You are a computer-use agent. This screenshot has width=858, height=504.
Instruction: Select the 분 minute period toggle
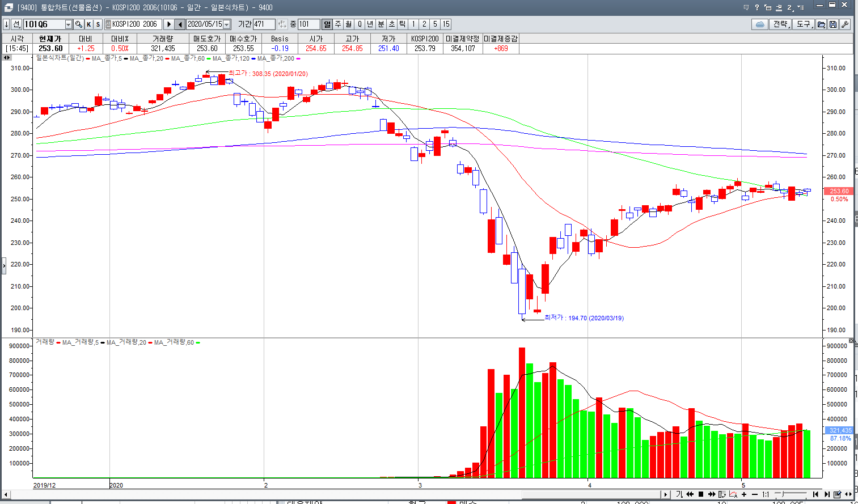click(381, 24)
